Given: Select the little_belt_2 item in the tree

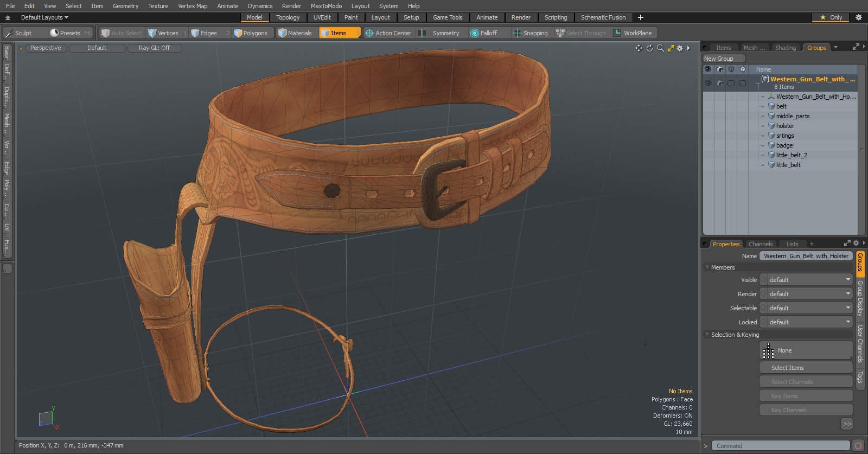Looking at the screenshot, I should pyautogui.click(x=791, y=155).
